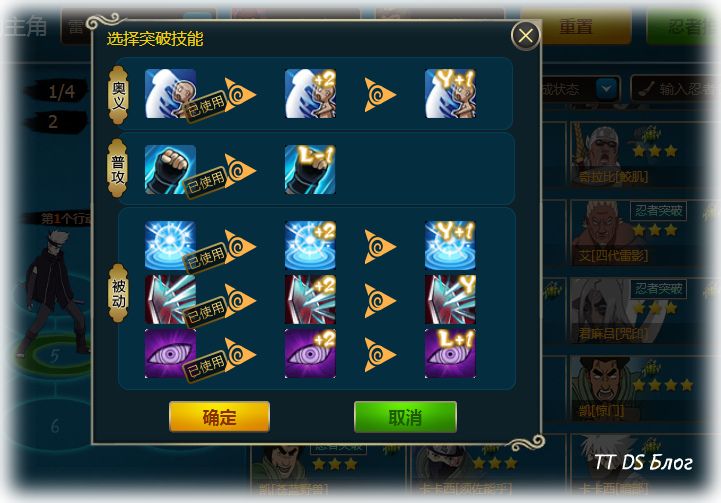Confirm with the 确定 button

(x=219, y=417)
